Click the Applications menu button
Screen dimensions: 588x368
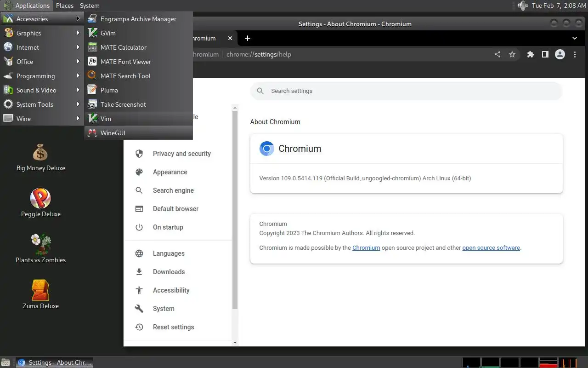(27, 6)
